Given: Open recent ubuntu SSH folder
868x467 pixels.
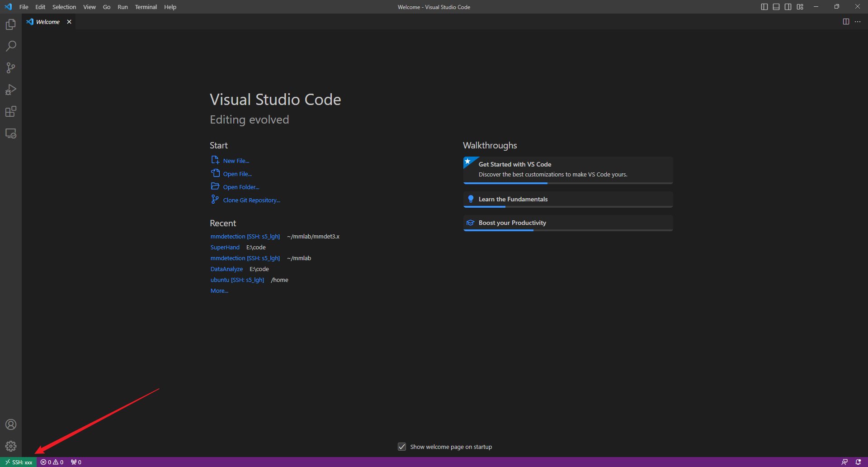Looking at the screenshot, I should point(237,280).
